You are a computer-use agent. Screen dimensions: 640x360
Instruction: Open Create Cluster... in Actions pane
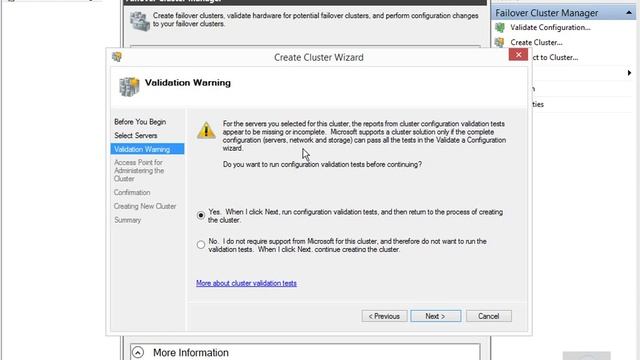click(536, 42)
